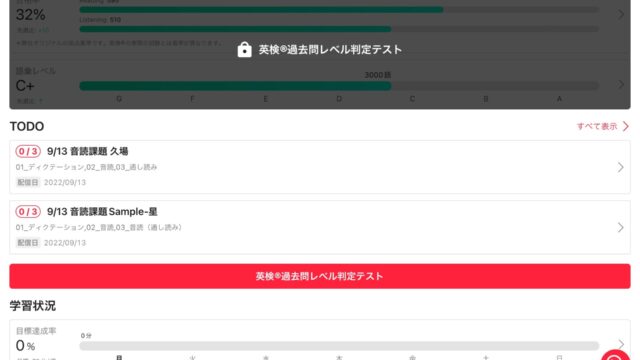Click the red floating button at bottom right
The image size is (640, 360).
[x=615, y=355]
